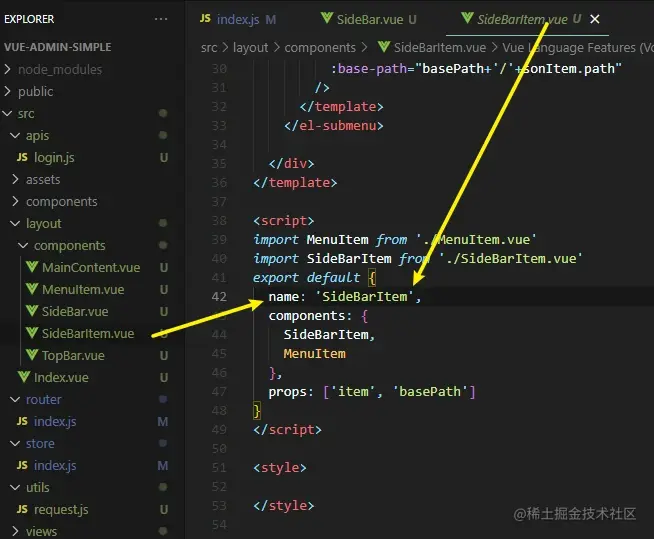Open request.js under utils

(x=61, y=510)
